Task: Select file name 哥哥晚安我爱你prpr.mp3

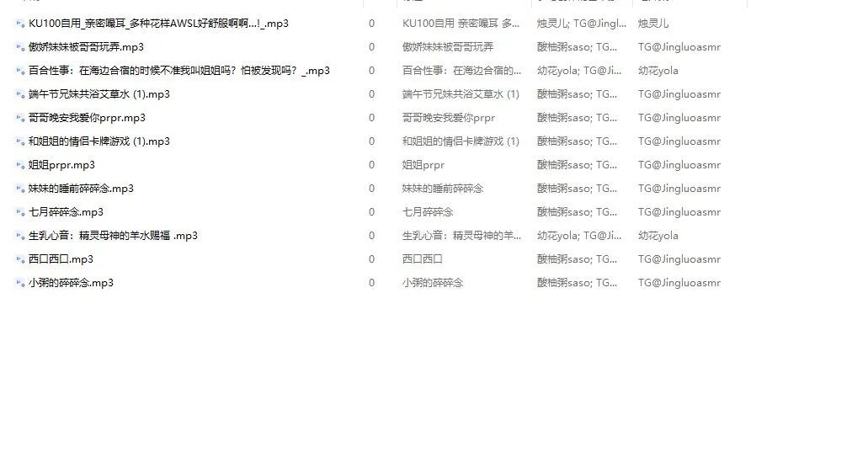Action: (87, 117)
